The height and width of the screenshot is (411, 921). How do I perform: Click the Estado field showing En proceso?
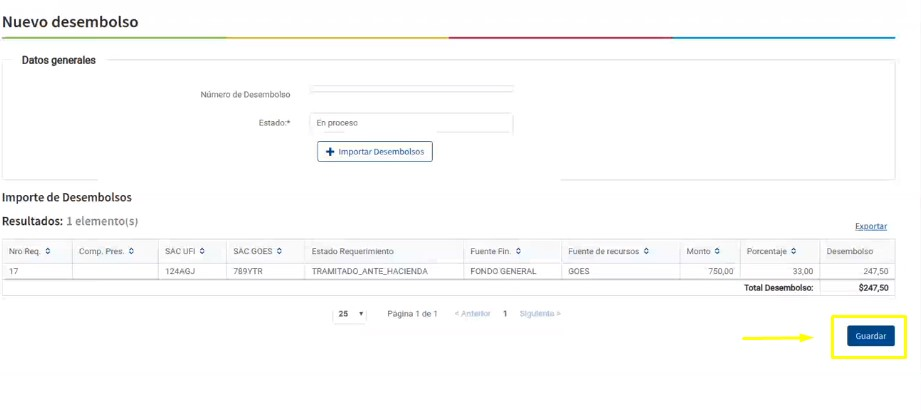tap(411, 123)
